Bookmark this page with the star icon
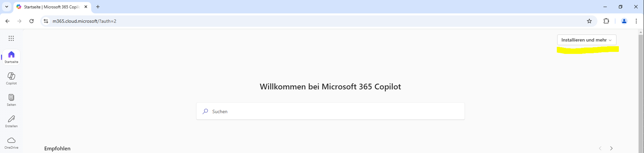 pyautogui.click(x=589, y=21)
